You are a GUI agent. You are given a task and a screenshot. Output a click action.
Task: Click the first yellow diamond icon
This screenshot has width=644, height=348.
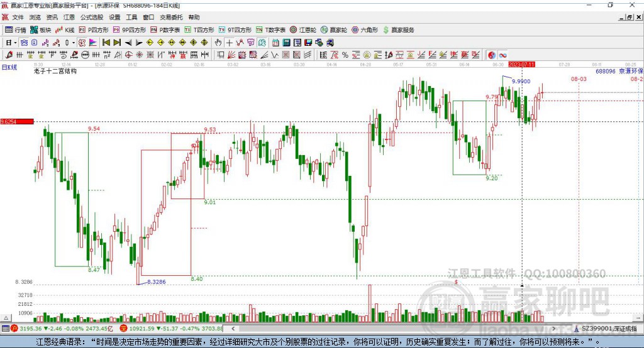150,43
